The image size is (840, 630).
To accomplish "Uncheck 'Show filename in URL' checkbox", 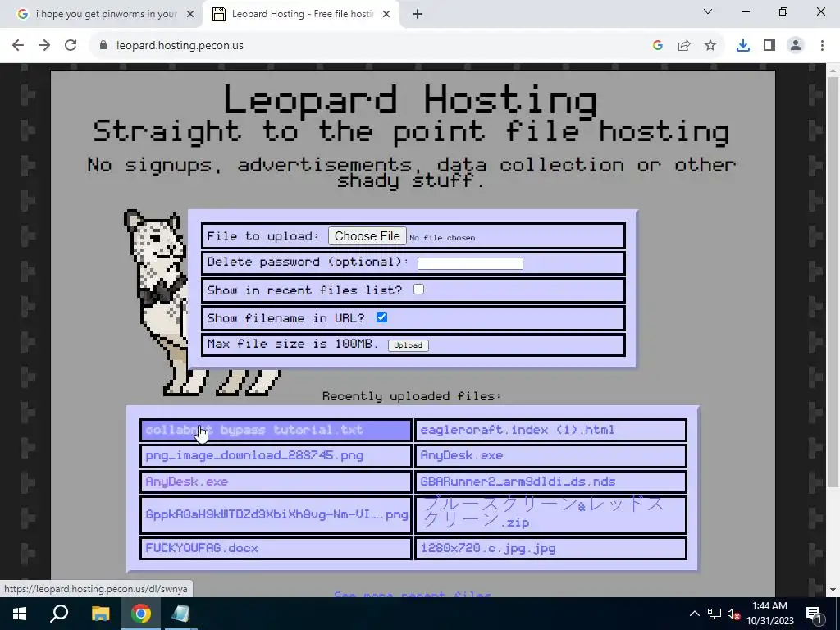I will (381, 317).
